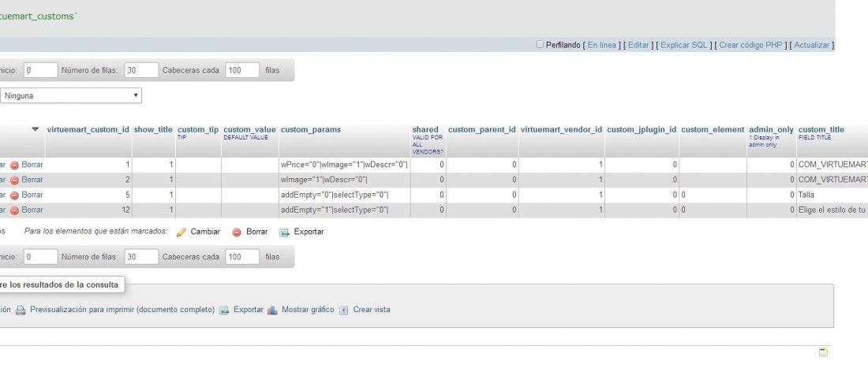Viewport: 868px width, 372px height.
Task: Sort by custom_title column header
Action: pyautogui.click(x=821, y=130)
